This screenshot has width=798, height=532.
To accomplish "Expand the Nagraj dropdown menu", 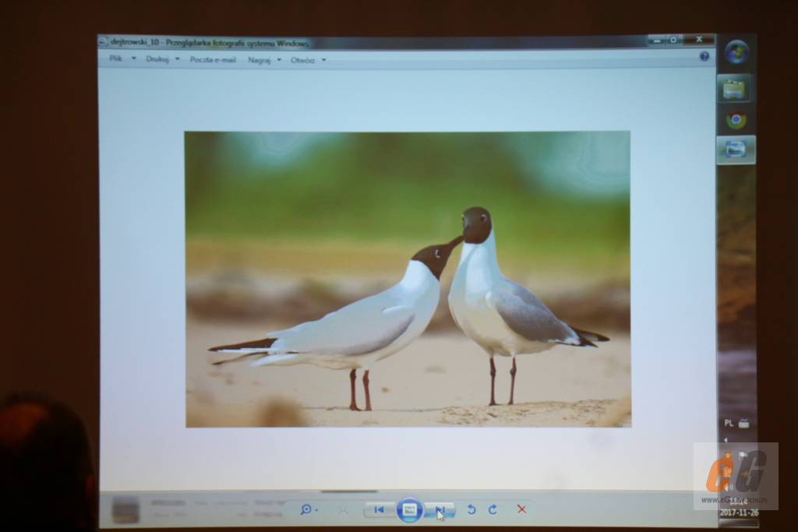I will [263, 60].
